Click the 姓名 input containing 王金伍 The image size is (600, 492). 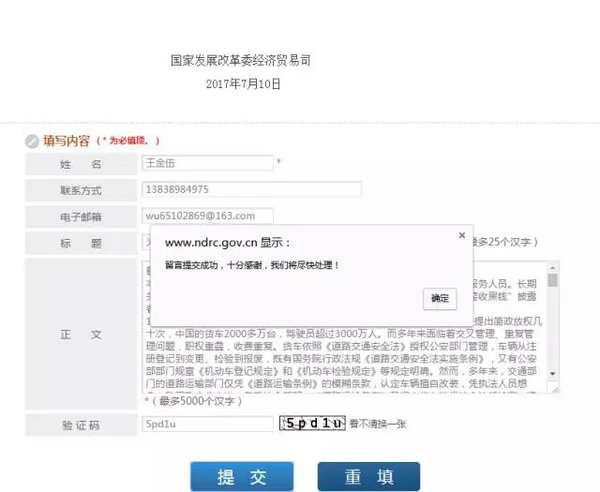coord(207,163)
